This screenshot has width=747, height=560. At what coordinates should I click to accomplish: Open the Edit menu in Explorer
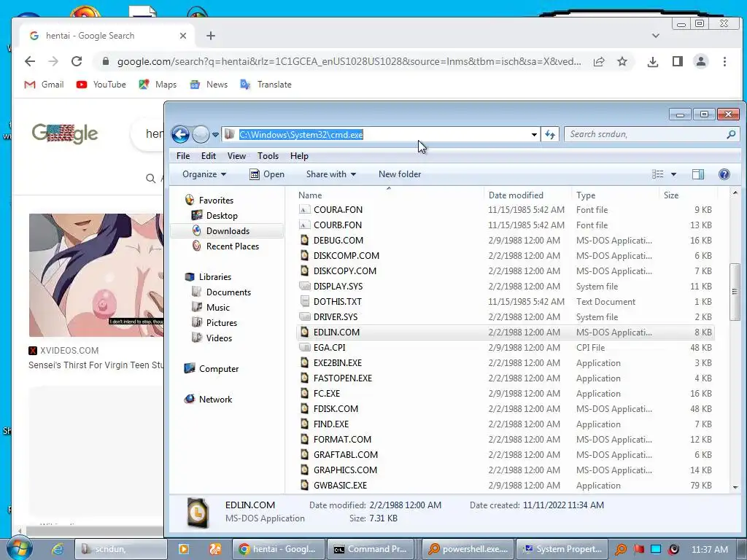pos(208,156)
